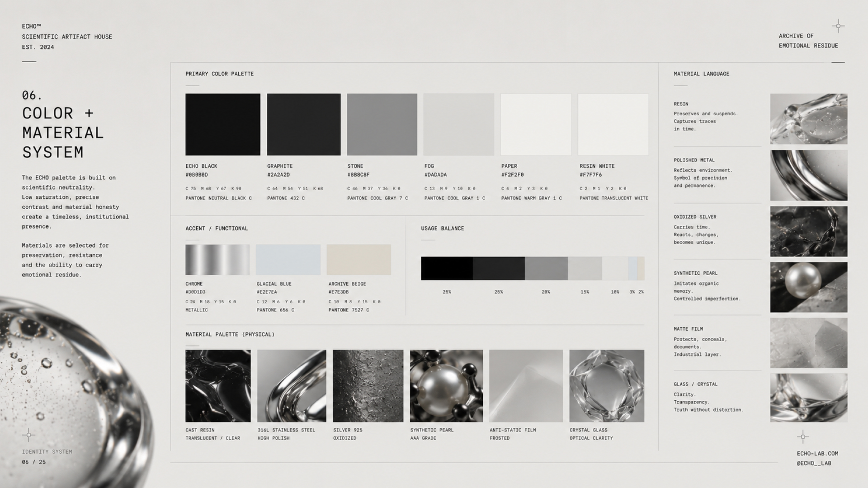Screen dimensions: 868x488
Task: Select the 'PANTONE 656 C' label
Action: 275,310
